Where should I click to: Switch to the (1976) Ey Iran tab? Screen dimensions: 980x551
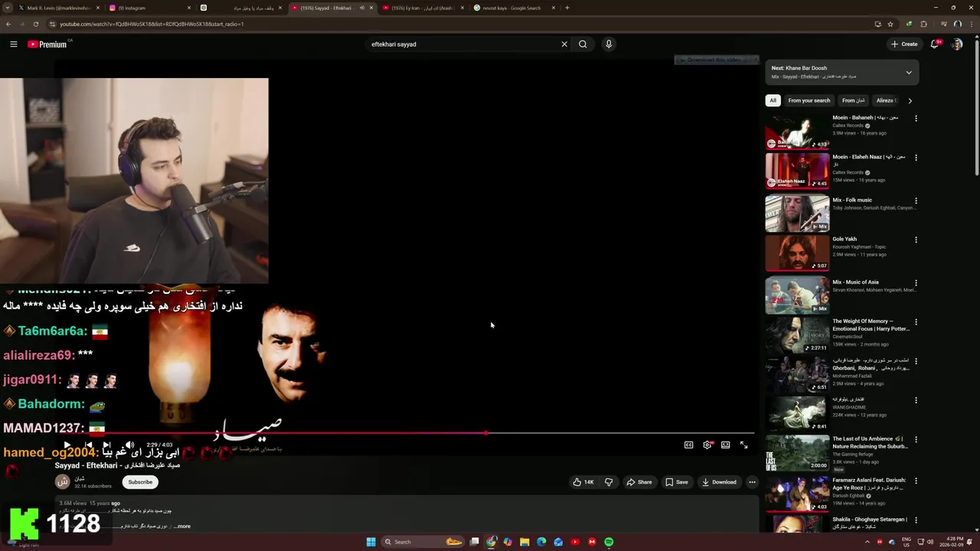point(422,8)
